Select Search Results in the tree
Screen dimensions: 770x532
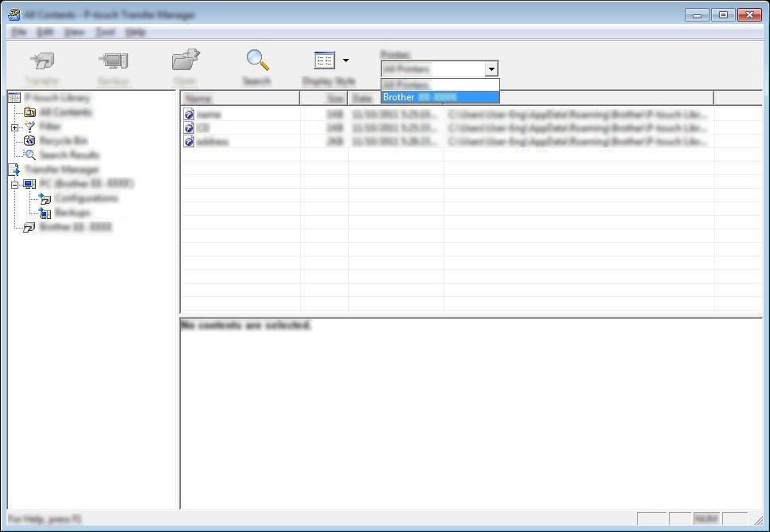tap(68, 155)
